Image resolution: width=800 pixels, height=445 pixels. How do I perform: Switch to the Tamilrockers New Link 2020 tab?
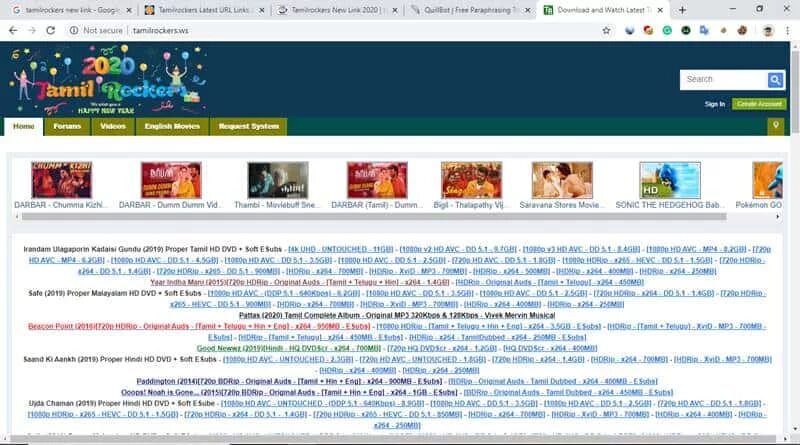[335, 10]
